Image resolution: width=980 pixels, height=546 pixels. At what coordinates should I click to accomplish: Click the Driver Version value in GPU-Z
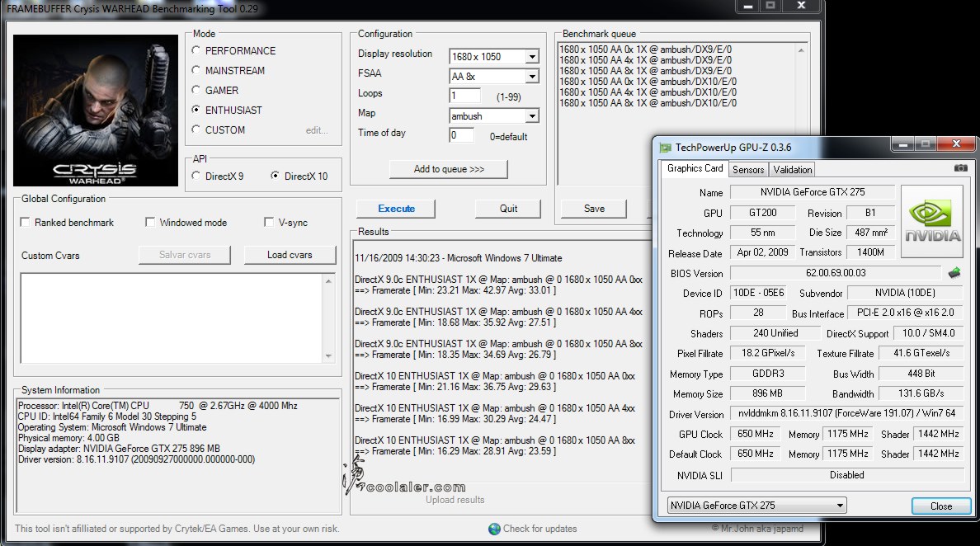coord(847,413)
